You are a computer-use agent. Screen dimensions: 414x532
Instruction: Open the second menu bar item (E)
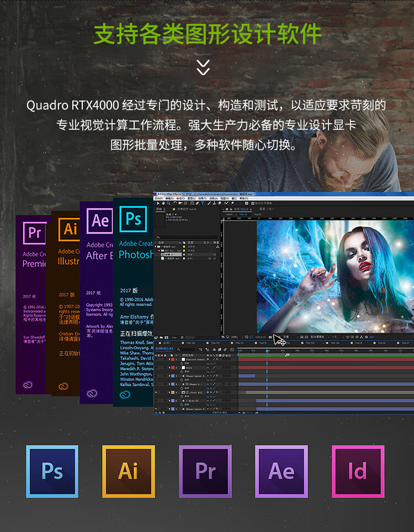pyautogui.click(x=169, y=198)
